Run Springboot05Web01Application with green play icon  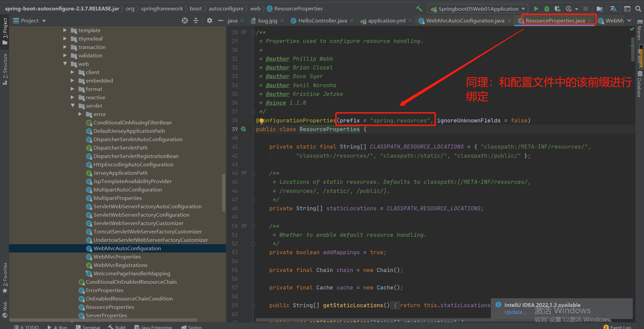[x=536, y=9]
